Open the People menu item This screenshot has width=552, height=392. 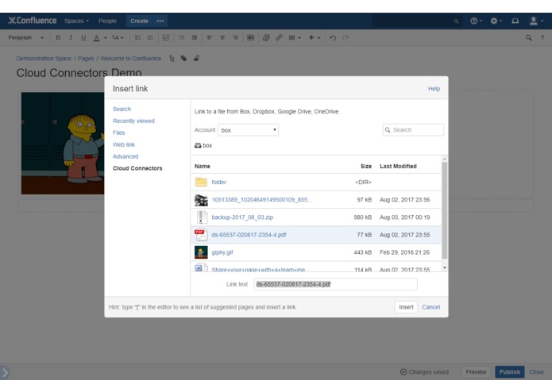[108, 21]
